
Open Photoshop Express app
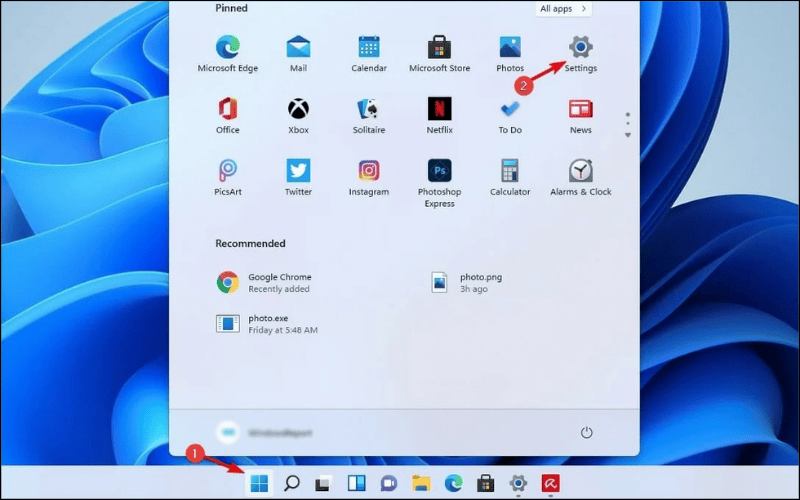click(x=439, y=171)
